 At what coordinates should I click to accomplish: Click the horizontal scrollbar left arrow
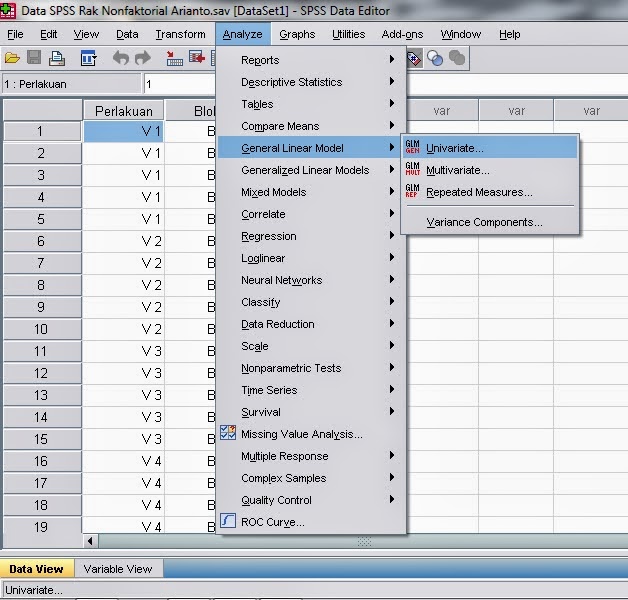[90, 541]
